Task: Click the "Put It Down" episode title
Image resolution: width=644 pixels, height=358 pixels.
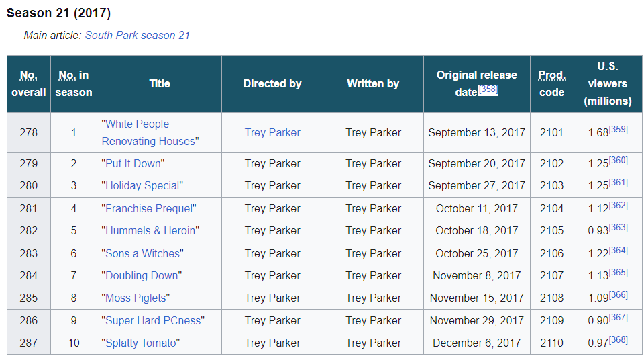Action: pos(133,163)
